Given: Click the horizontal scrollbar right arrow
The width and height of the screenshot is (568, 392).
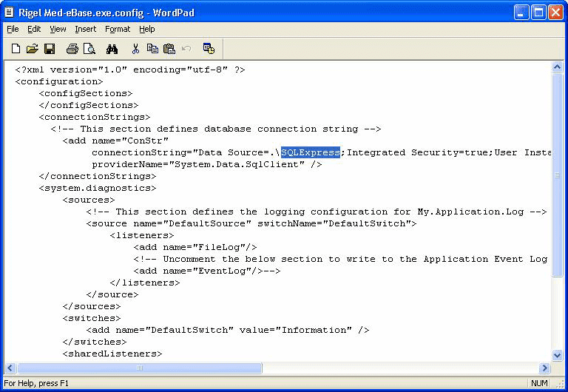Looking at the screenshot, I should pyautogui.click(x=545, y=368).
